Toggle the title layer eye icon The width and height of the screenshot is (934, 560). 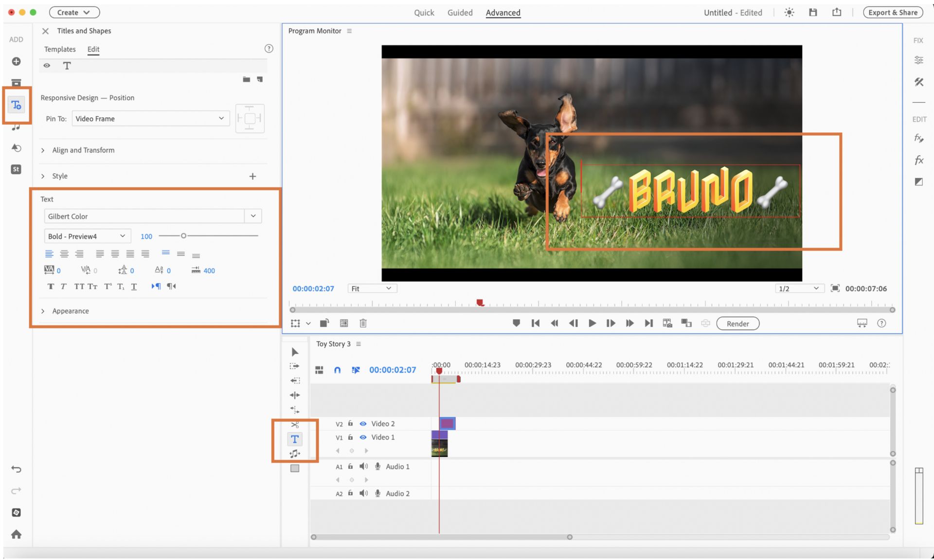pyautogui.click(x=47, y=66)
